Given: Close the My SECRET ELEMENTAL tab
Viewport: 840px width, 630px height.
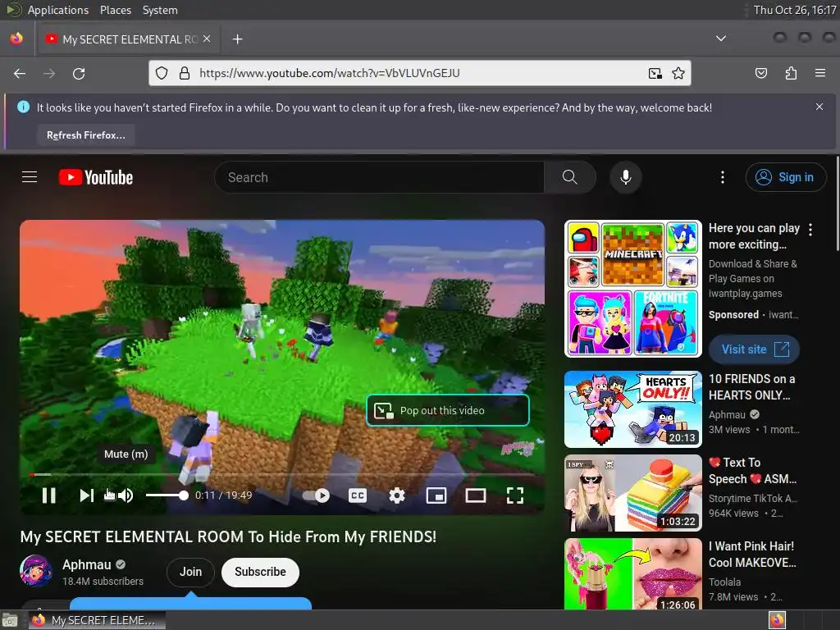Looking at the screenshot, I should (x=207, y=39).
